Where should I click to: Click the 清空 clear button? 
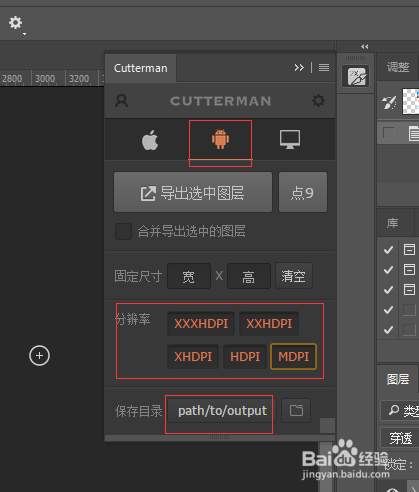click(294, 276)
